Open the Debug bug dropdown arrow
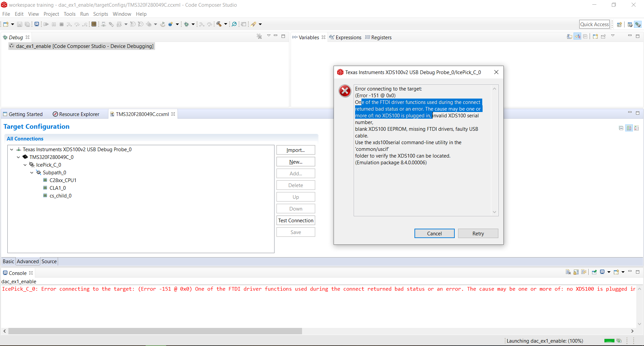The height and width of the screenshot is (346, 644). (x=193, y=24)
